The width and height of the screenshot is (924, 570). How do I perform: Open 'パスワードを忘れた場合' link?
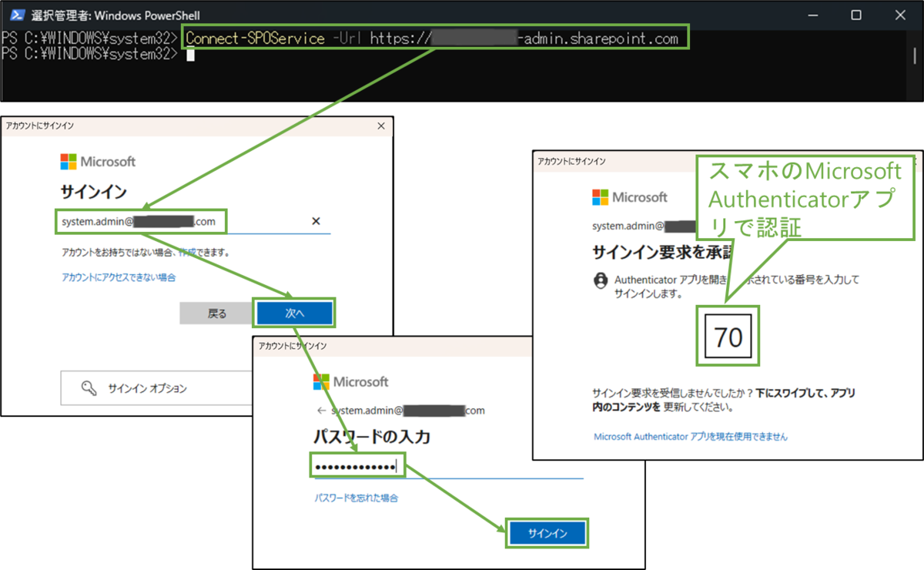(x=357, y=498)
